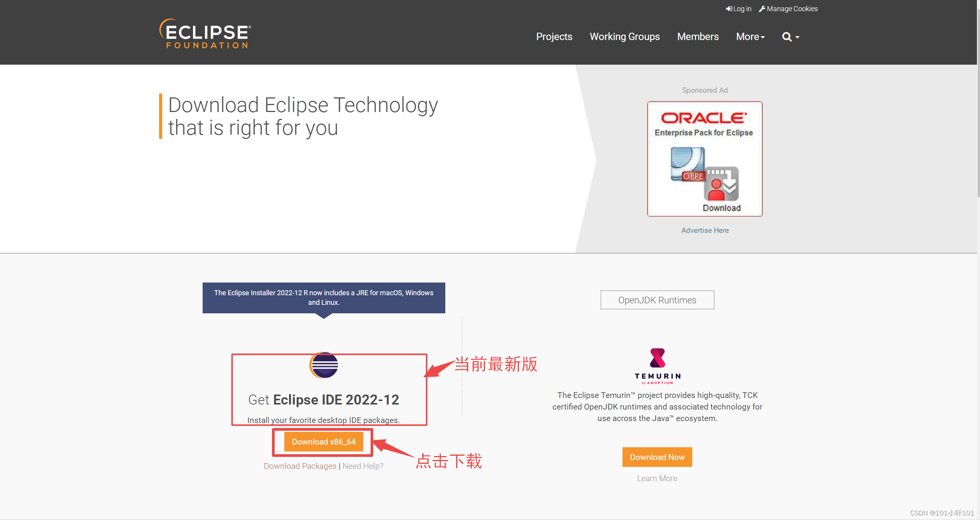Open Manage Cookies wrench link
980x520 pixels.
pyautogui.click(x=788, y=9)
